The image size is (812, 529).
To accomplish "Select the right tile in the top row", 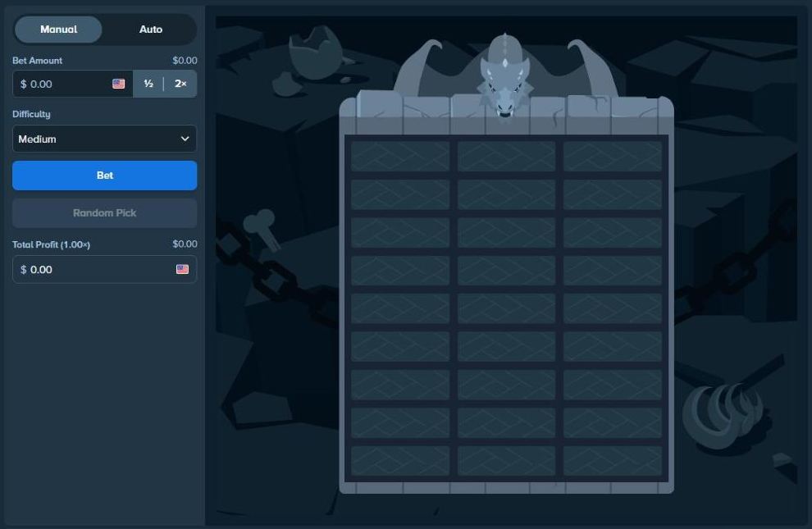I will click(x=613, y=156).
